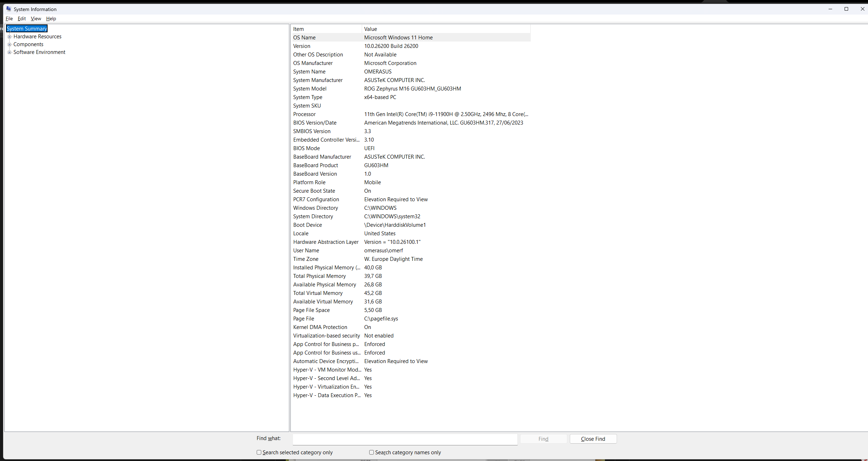868x461 pixels.
Task: Click the Find what input field
Action: (x=405, y=439)
